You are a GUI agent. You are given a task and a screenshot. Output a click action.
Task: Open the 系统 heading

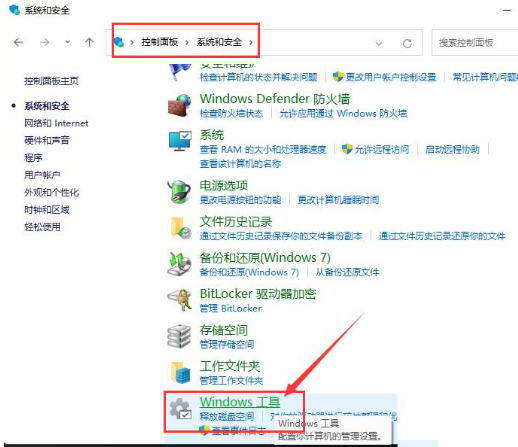(x=212, y=135)
